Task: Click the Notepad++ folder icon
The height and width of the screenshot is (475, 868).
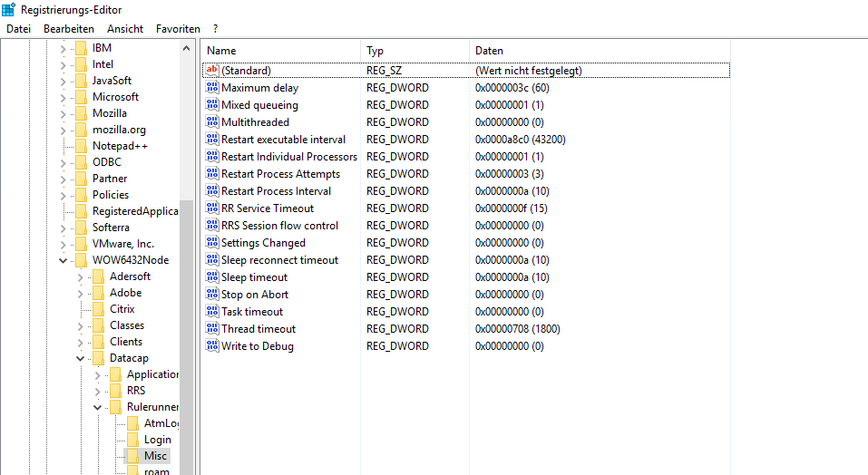Action: tap(81, 146)
